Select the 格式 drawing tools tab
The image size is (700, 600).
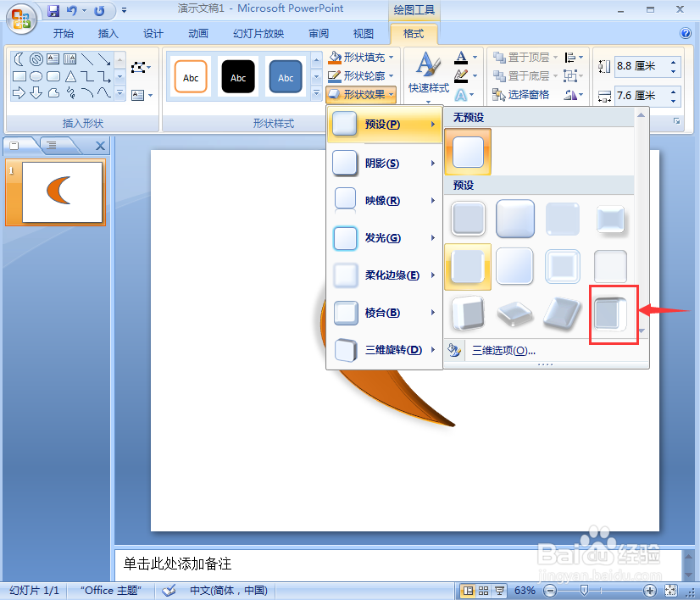414,34
